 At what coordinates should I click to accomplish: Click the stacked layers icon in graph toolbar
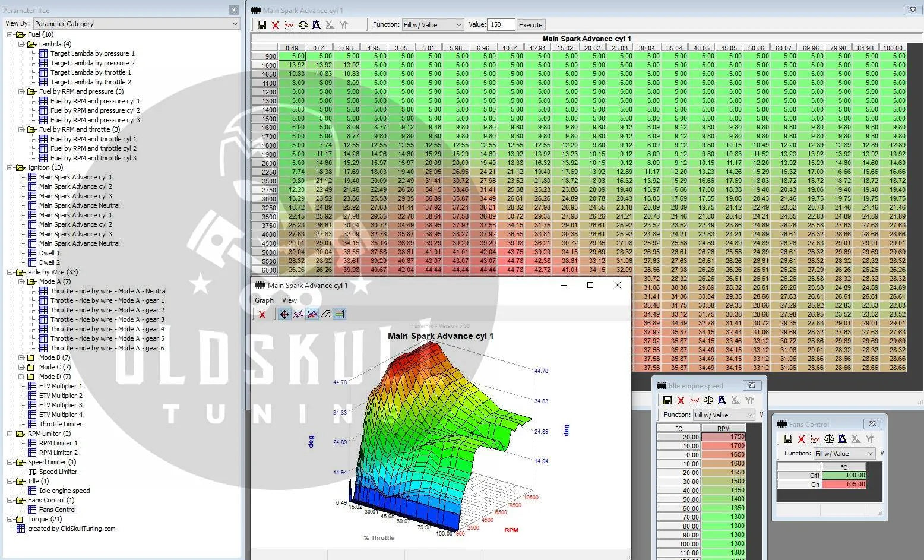tap(326, 315)
